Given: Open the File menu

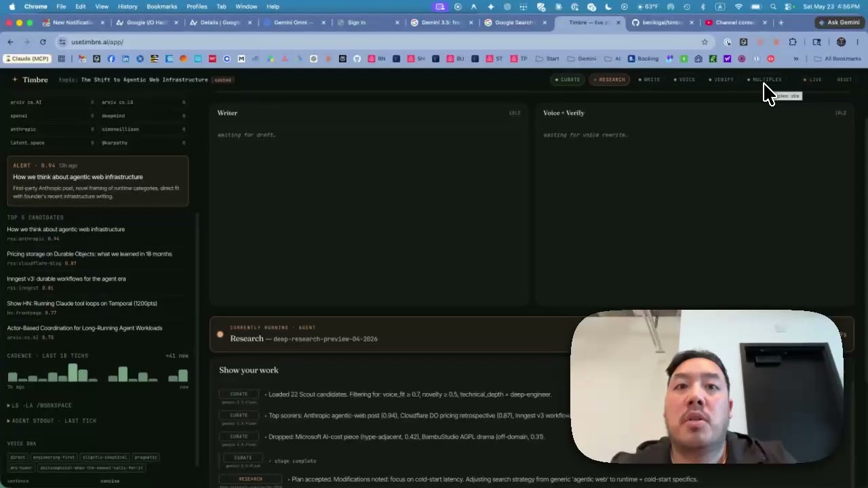Looking at the screenshot, I should pos(61,7).
